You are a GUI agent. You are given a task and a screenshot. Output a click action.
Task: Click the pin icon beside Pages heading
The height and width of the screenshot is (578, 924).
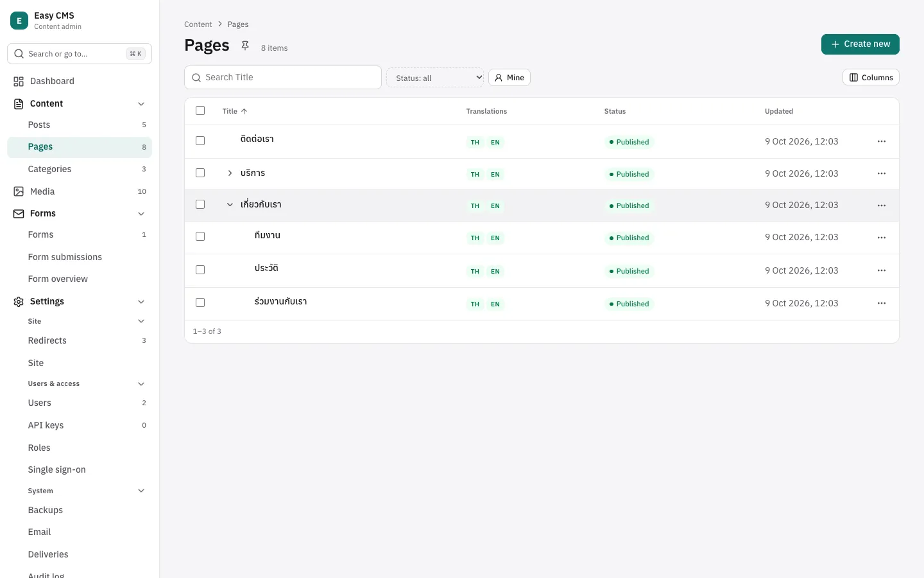(x=245, y=46)
